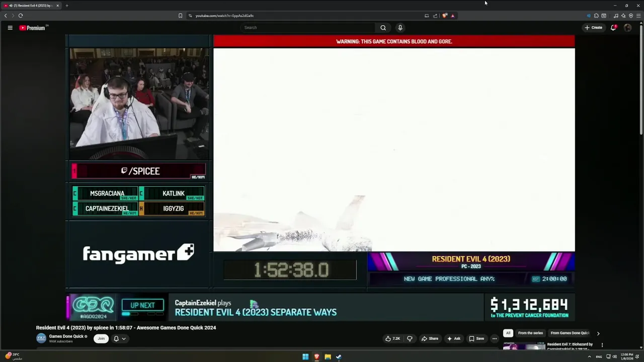Select the Resident Evil 4 browser tab
This screenshot has height=362, width=644.
pyautogui.click(x=31, y=6)
